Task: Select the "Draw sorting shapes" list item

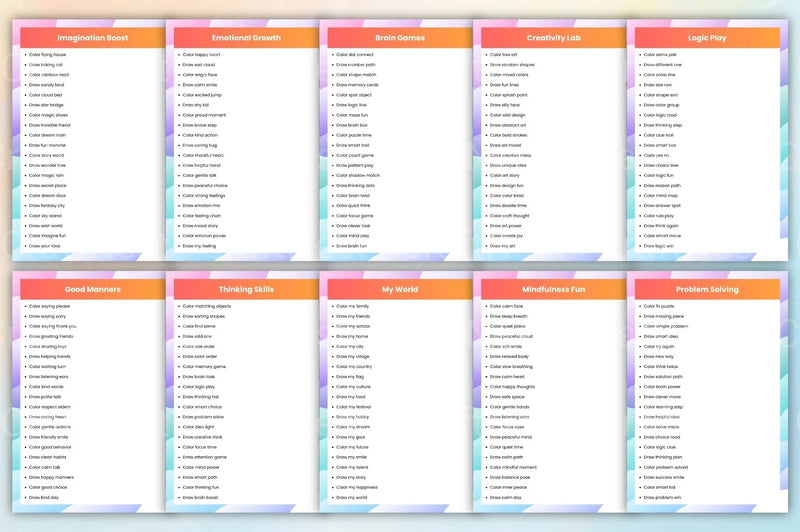Action: pyautogui.click(x=204, y=316)
